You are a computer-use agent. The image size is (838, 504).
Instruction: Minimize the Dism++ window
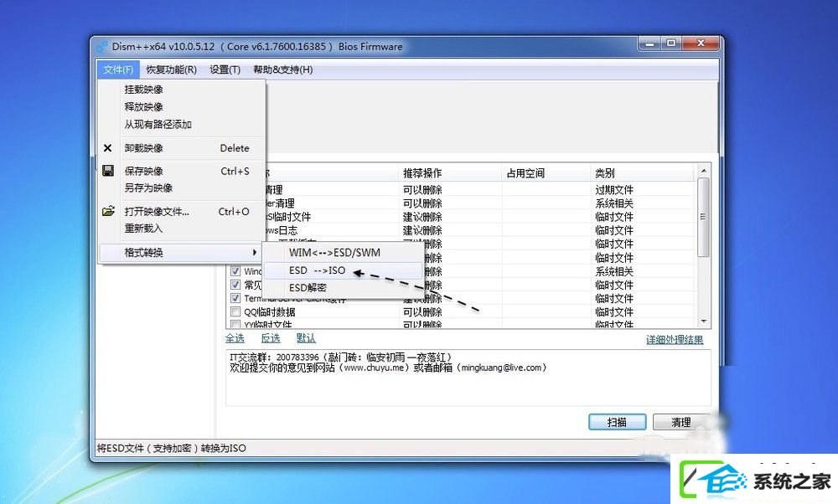pyautogui.click(x=650, y=44)
